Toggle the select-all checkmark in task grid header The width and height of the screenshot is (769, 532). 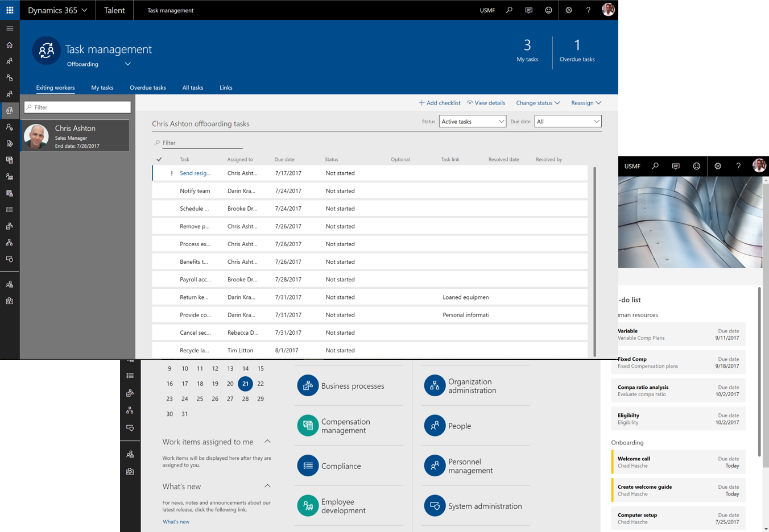click(159, 160)
